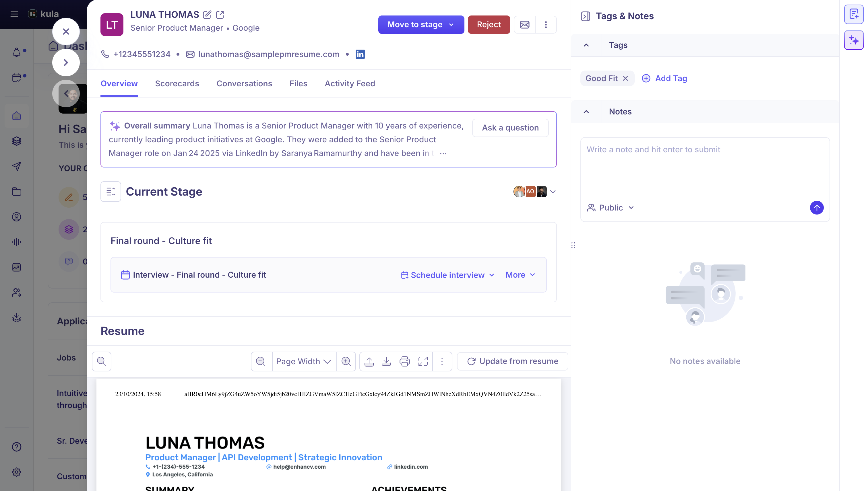Open candidate more options kebab menu
This screenshot has height=491, width=868.
546,25
